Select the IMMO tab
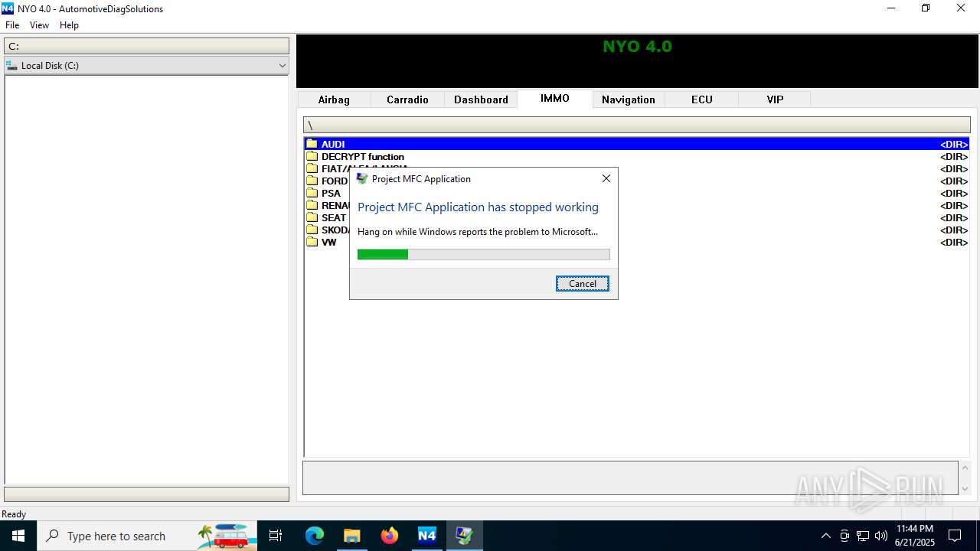Viewport: 980px width, 551px height. pos(555,99)
